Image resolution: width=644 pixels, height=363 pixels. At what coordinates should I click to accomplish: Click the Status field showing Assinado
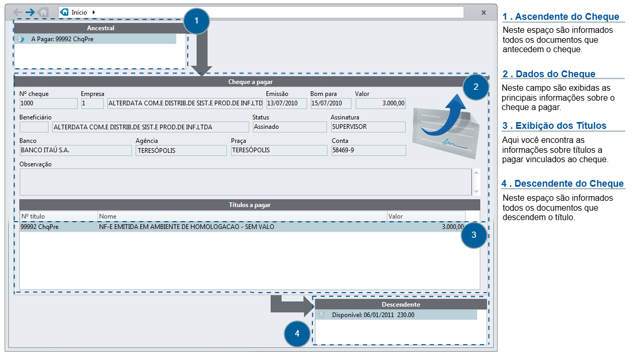pos(289,127)
